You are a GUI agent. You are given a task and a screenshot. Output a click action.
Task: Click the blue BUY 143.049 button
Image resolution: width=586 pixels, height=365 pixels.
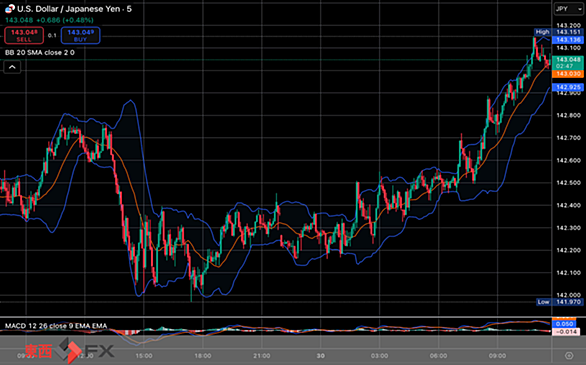[80, 35]
